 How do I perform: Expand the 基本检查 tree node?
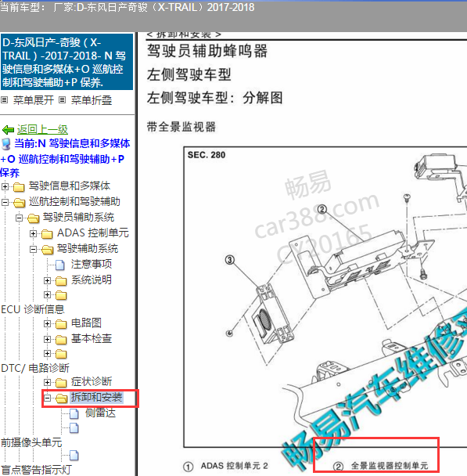pyautogui.click(x=47, y=339)
